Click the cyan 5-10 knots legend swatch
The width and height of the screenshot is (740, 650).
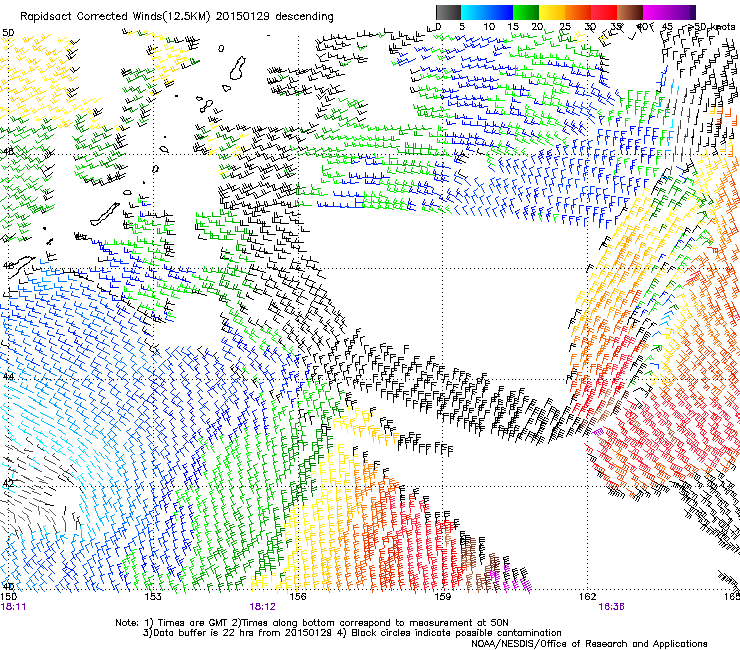tap(474, 12)
